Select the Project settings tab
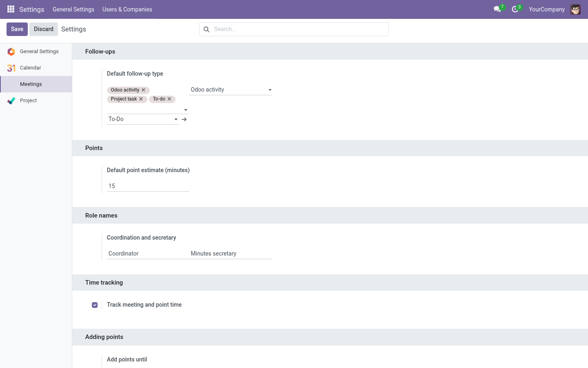The height and width of the screenshot is (368, 588). click(36, 101)
